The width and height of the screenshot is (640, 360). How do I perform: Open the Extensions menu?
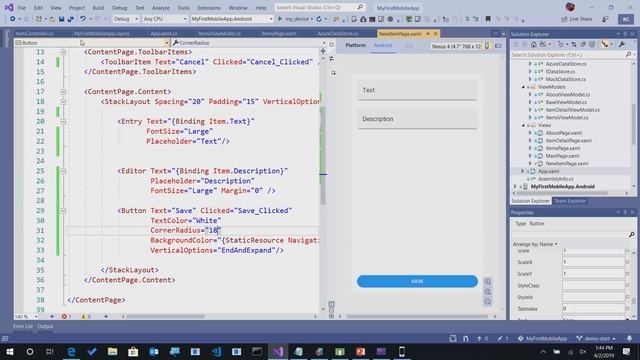pos(209,8)
